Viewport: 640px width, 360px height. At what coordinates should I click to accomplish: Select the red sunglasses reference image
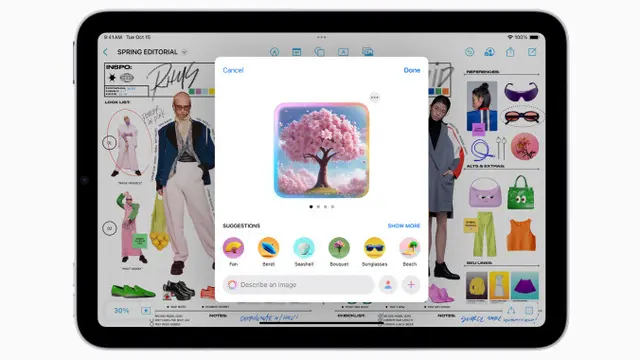pos(521,117)
